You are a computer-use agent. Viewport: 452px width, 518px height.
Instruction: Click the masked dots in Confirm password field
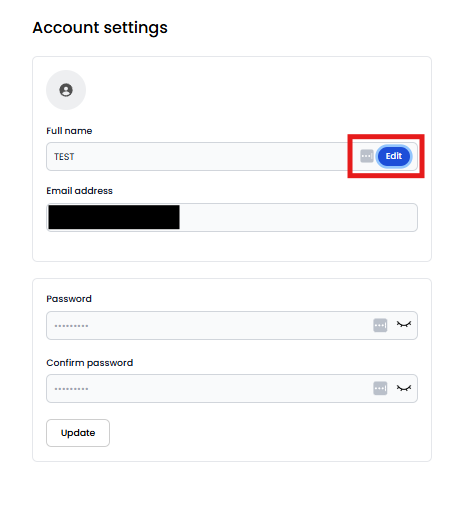click(71, 389)
